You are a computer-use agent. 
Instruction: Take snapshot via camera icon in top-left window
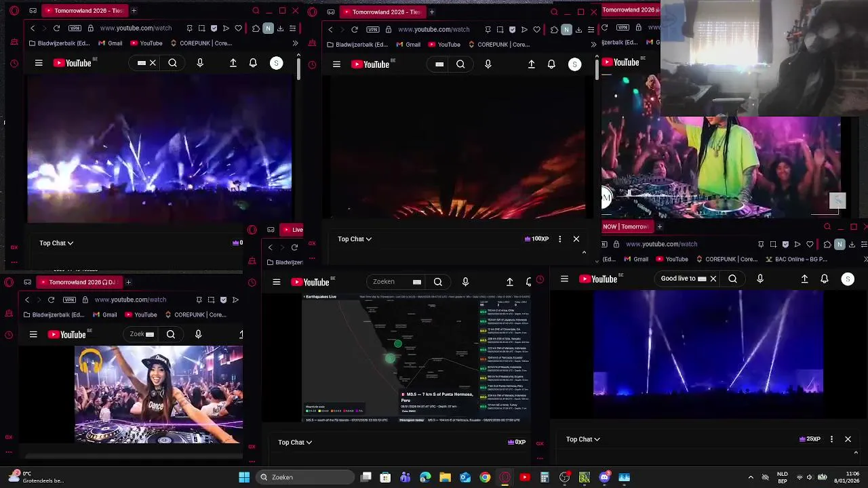tap(201, 28)
